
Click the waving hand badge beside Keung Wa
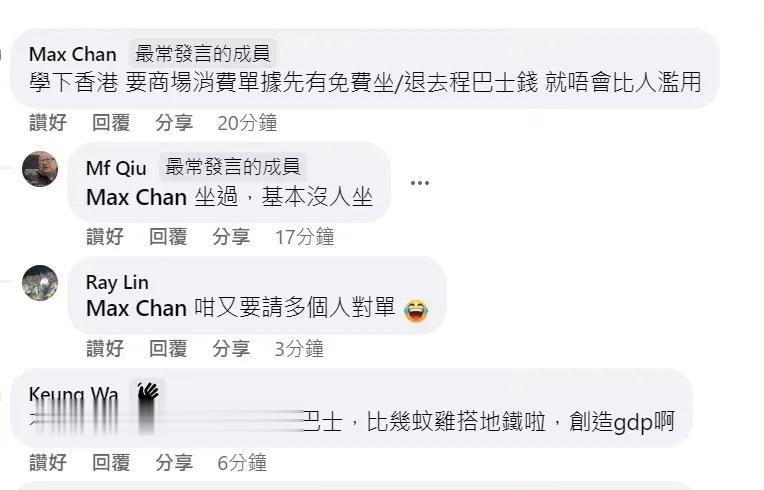click(x=148, y=391)
